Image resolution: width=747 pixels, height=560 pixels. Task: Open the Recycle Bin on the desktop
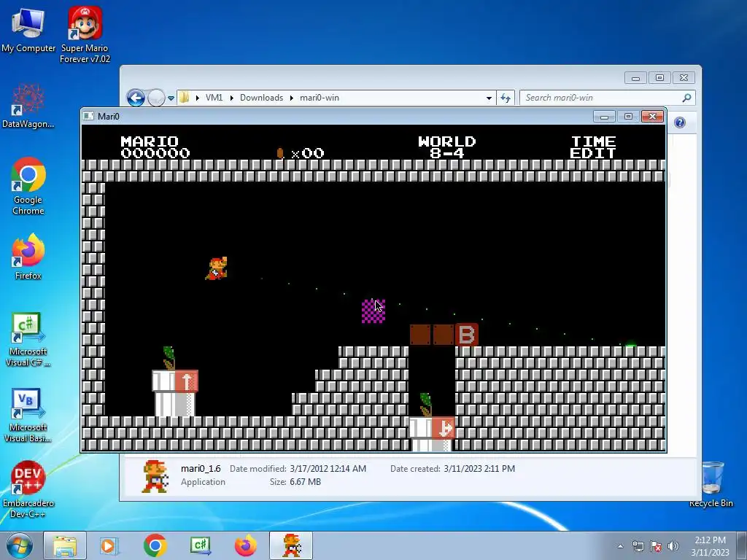[x=711, y=484]
